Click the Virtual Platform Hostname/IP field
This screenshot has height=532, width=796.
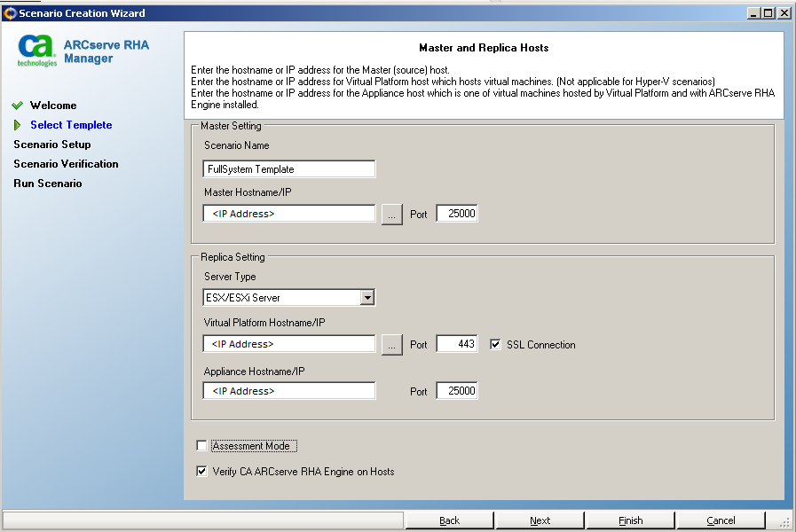(x=289, y=344)
